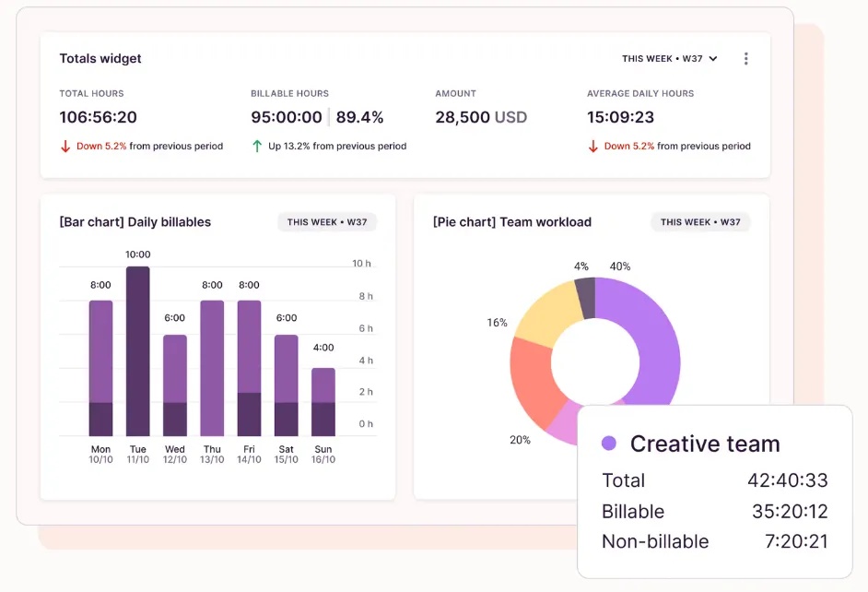Image resolution: width=868 pixels, height=592 pixels.
Task: Click the 28,500 USD amount value
Action: point(480,117)
